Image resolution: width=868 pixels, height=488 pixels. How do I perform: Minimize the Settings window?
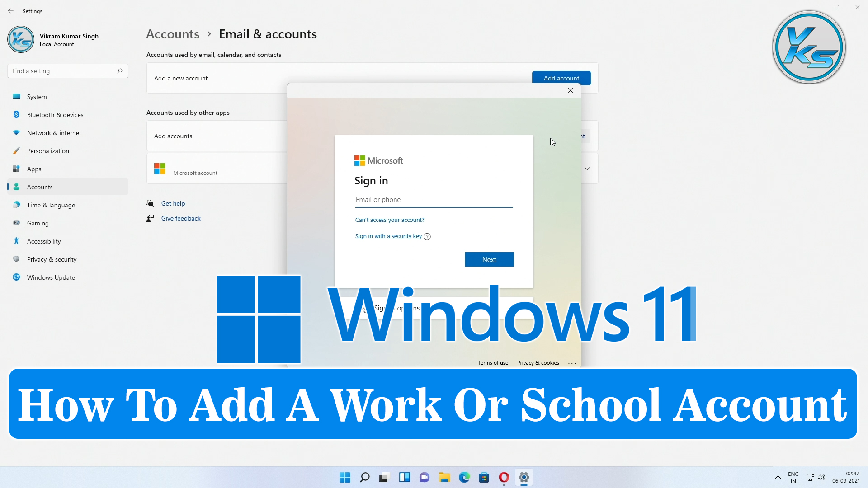pos(816,7)
